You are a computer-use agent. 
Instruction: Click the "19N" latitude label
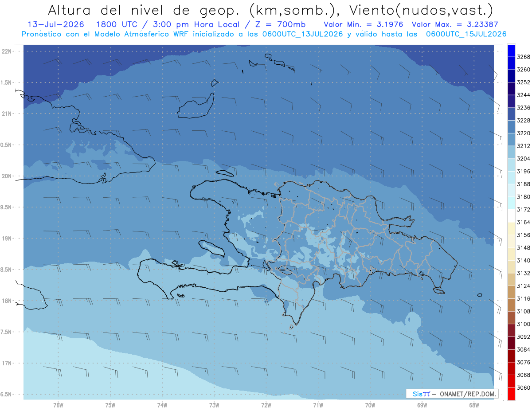pos(7,238)
